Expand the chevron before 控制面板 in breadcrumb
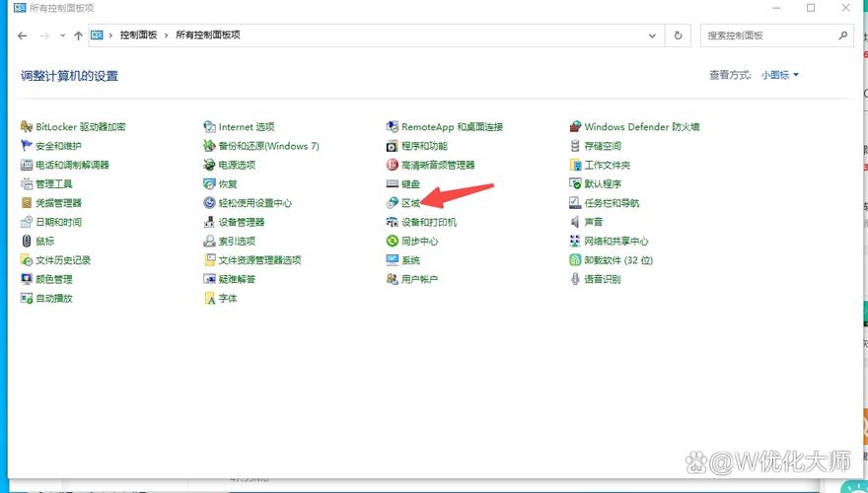Screen dimensions: 868x493 tap(110, 35)
